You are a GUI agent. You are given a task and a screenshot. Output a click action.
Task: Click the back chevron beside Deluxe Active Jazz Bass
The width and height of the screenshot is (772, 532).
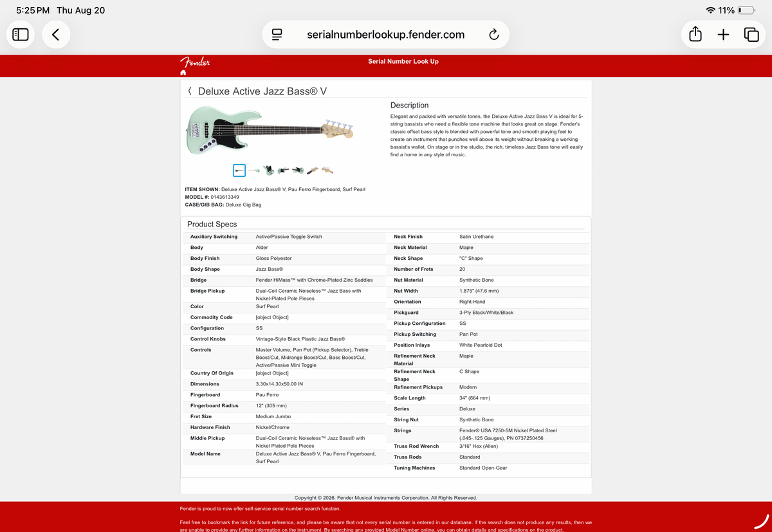(190, 91)
